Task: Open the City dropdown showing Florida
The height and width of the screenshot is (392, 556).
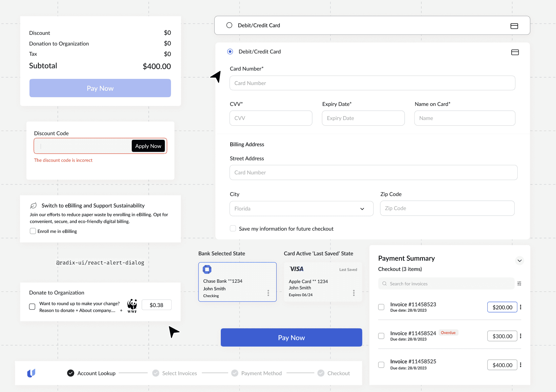Action: tap(301, 209)
